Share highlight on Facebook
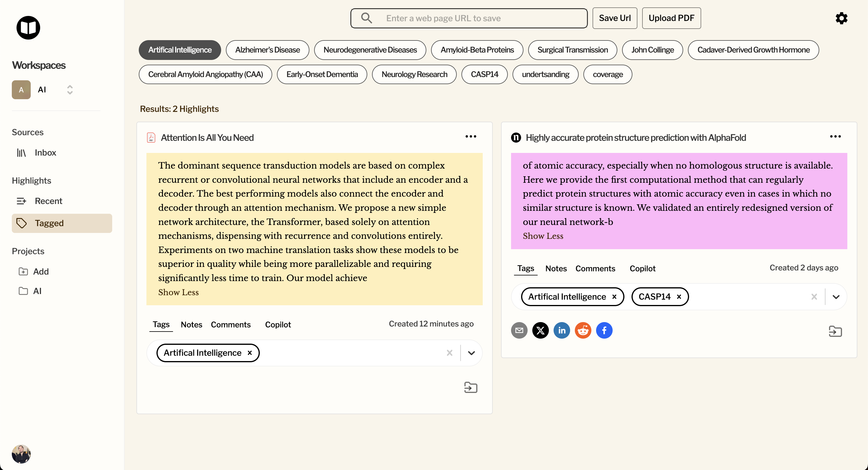This screenshot has width=868, height=470. (x=604, y=330)
